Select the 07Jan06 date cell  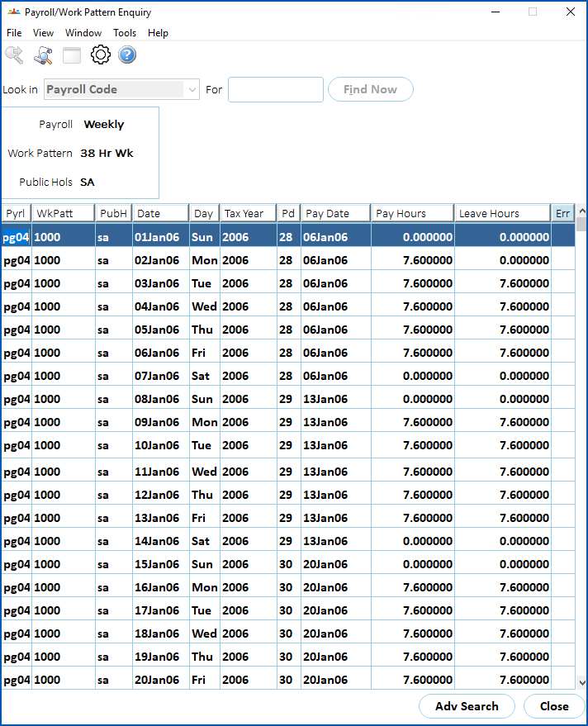click(161, 376)
